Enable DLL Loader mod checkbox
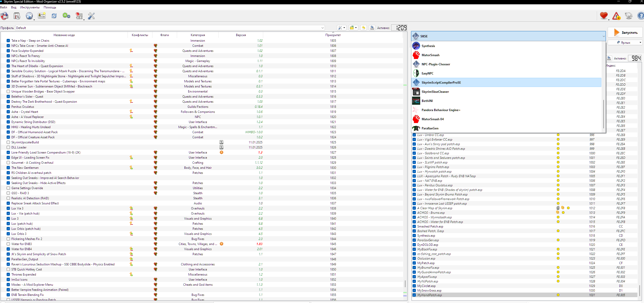 pos(8,147)
